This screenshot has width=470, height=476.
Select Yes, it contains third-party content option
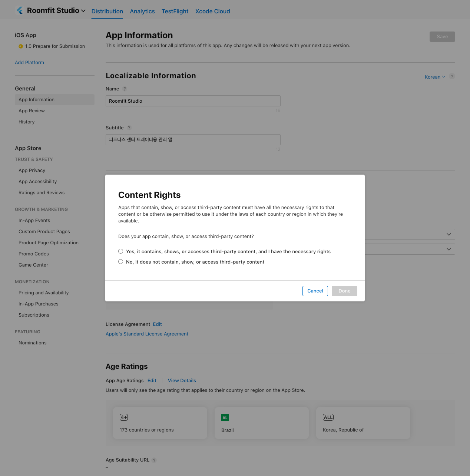tap(121, 251)
